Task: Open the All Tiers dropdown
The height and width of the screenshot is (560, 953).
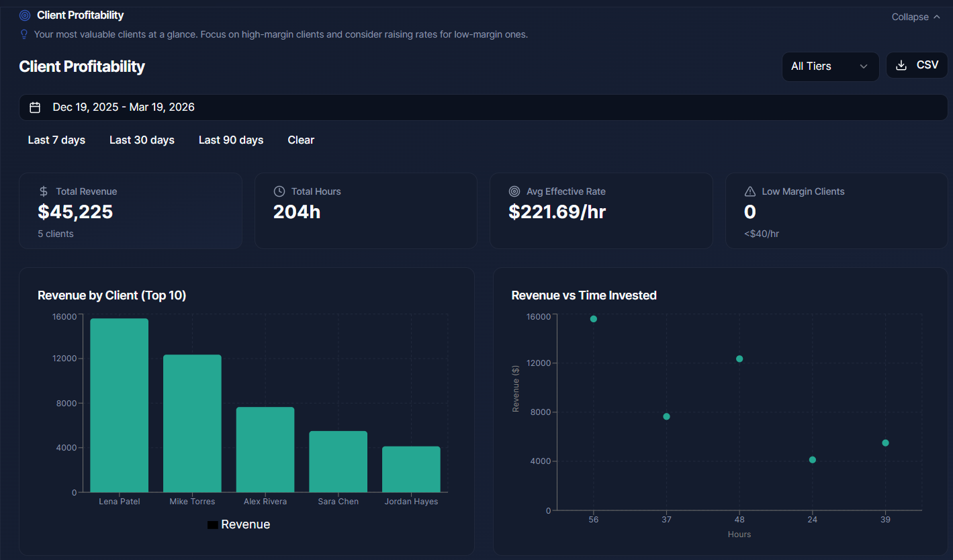Action: [x=830, y=66]
